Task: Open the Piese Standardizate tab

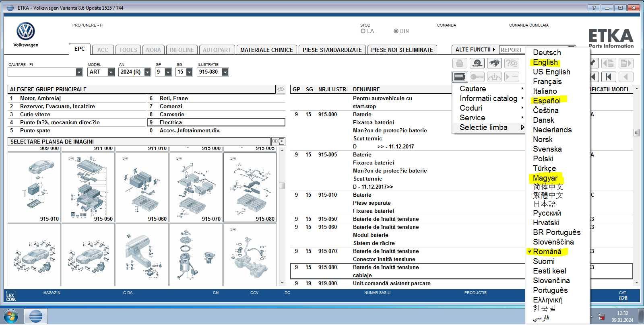Action: [x=332, y=50]
